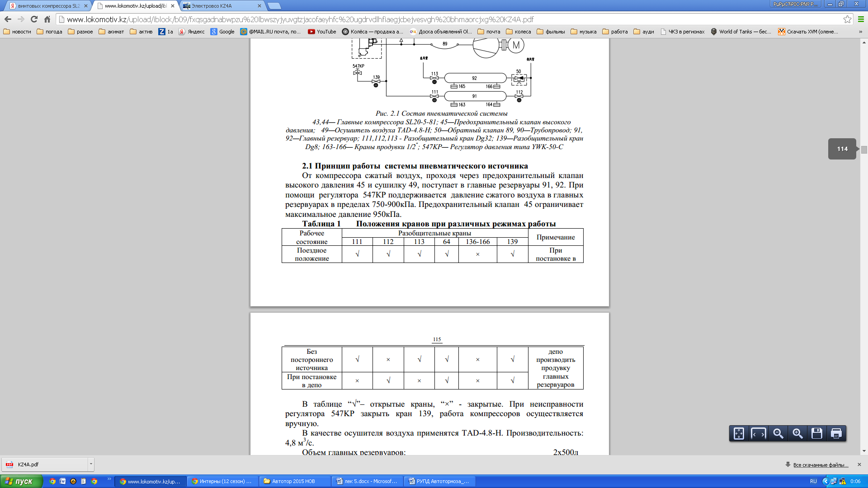Screen dimensions: 868x488
Task: Open a new browser tab
Action: (274, 6)
